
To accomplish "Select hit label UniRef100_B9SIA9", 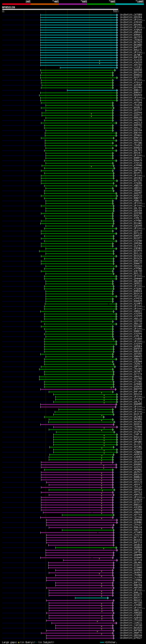I will [x=131, y=72].
